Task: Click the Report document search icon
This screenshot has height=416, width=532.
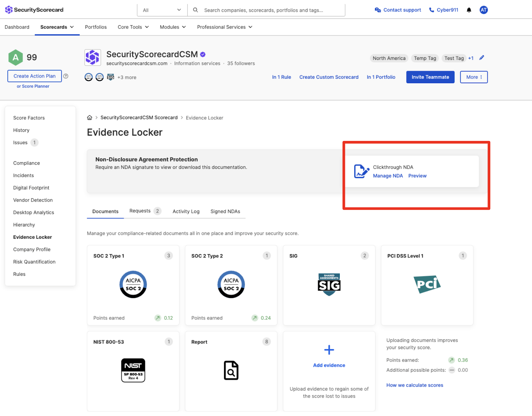Action: (x=231, y=370)
